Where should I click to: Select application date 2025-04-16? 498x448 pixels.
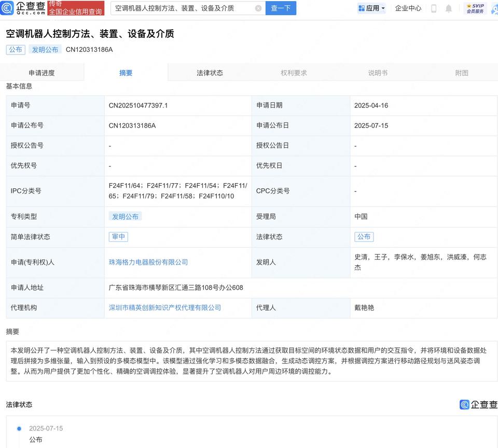pyautogui.click(x=371, y=105)
